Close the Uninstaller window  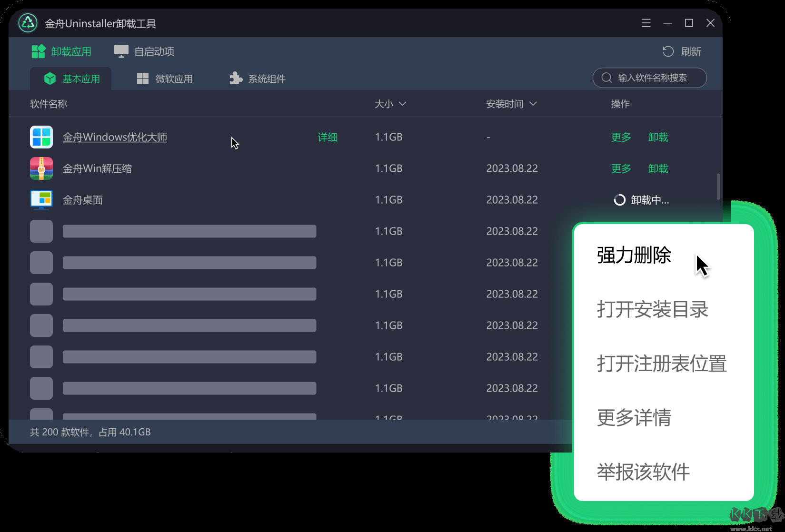pyautogui.click(x=710, y=23)
